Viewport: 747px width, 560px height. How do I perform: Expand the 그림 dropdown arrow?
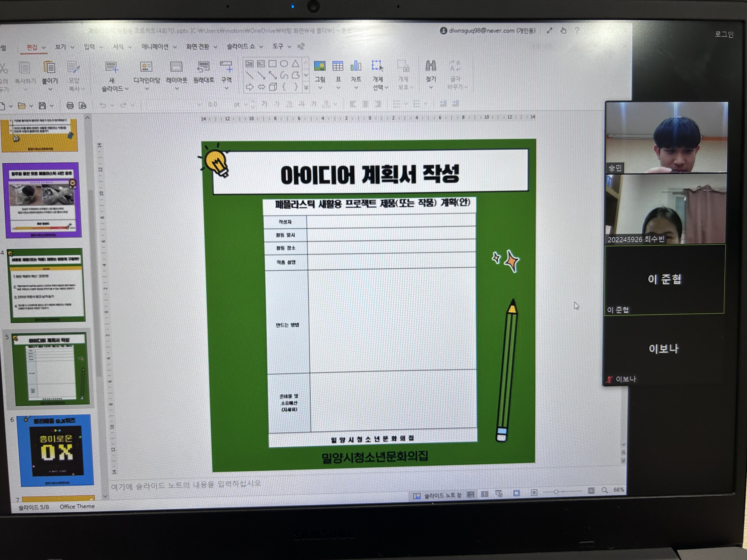coord(320,88)
